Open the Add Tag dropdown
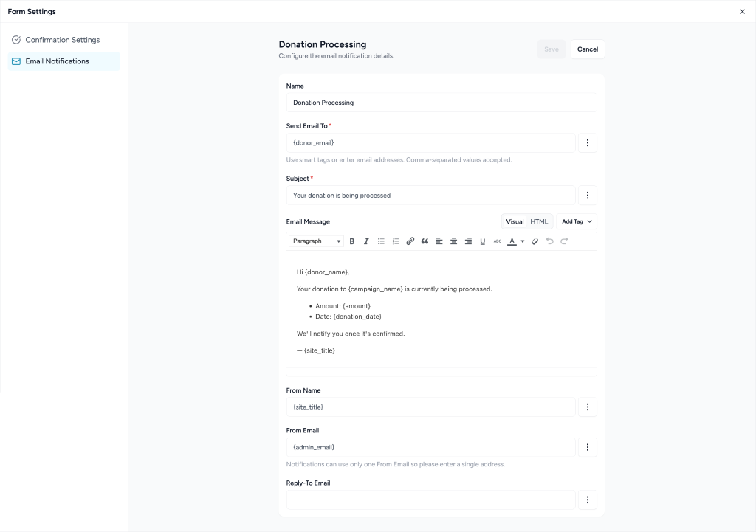 (577, 221)
